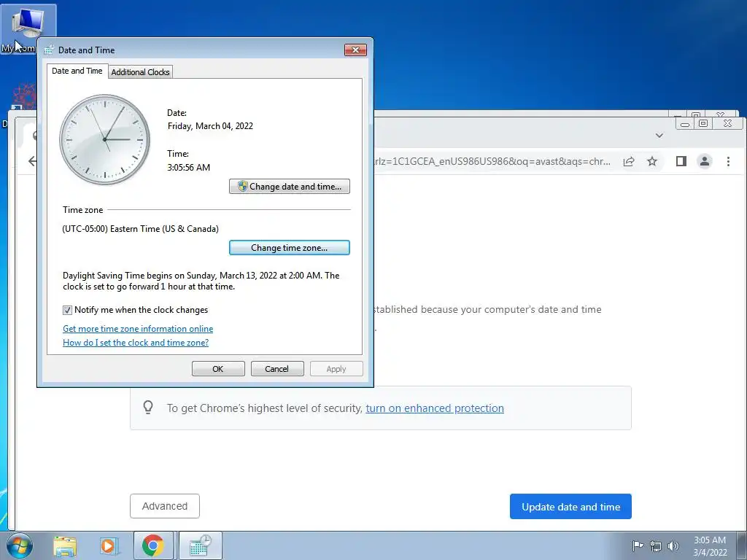Select the My Computer desktop icon

tap(28, 29)
